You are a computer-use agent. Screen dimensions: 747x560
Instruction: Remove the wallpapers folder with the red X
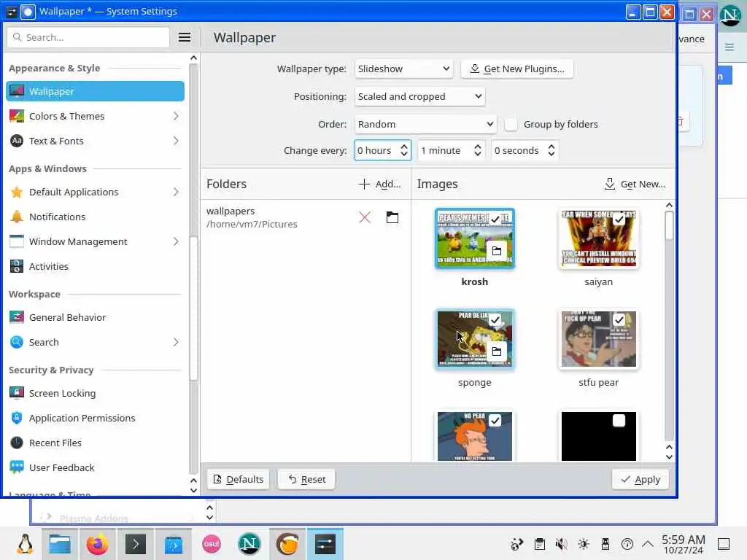click(365, 217)
